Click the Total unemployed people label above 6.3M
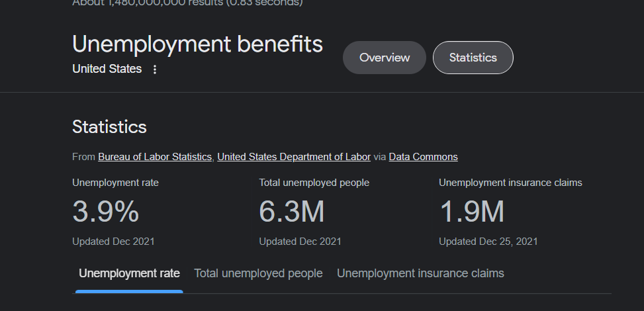The width and height of the screenshot is (644, 311). pos(314,183)
